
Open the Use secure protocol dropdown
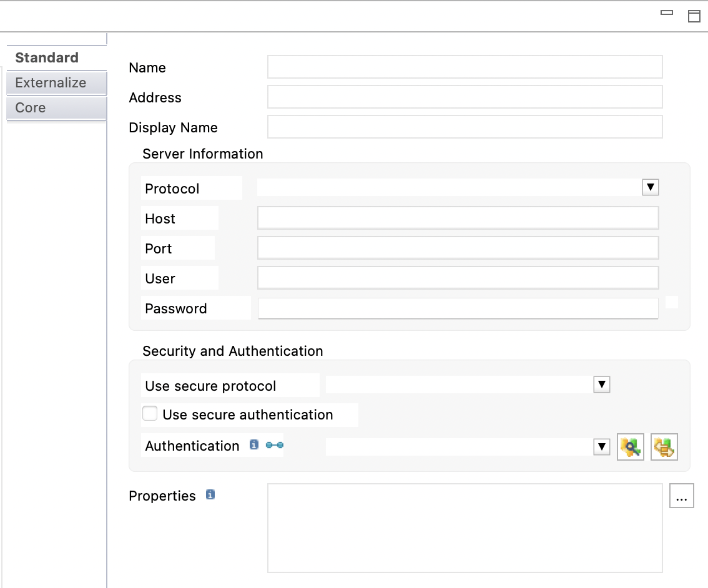tap(601, 384)
